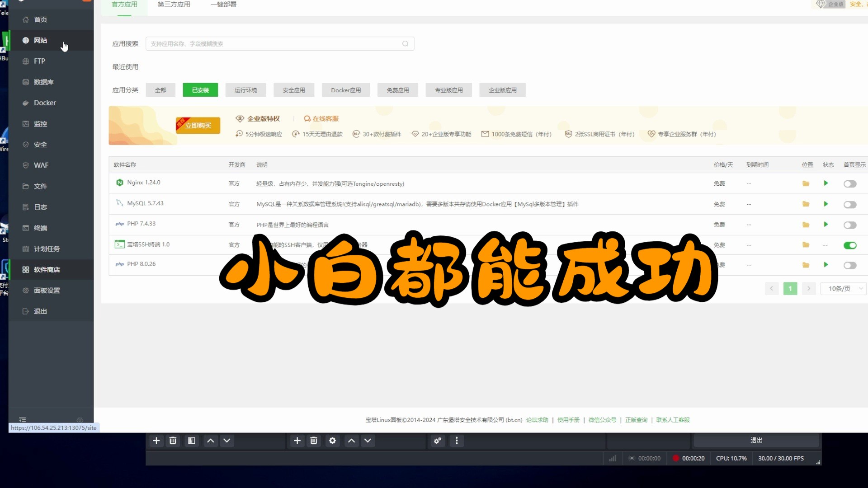Image resolution: width=868 pixels, height=488 pixels.
Task: Open the 正版查询 footer link
Action: [x=636, y=420]
